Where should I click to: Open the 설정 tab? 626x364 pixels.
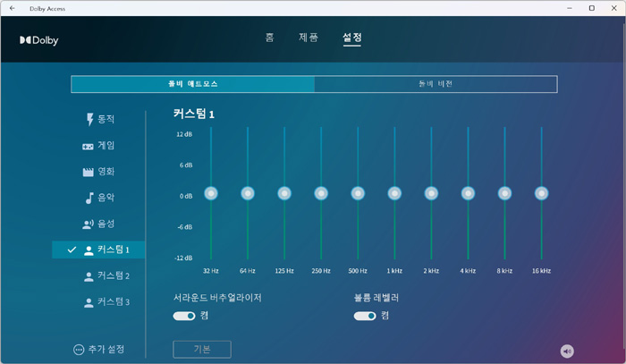(352, 38)
